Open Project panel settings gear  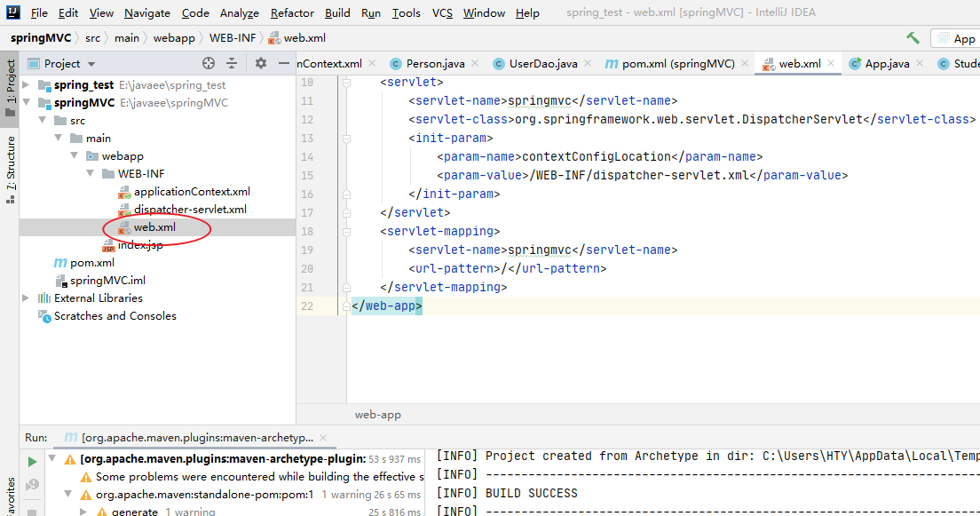261,63
